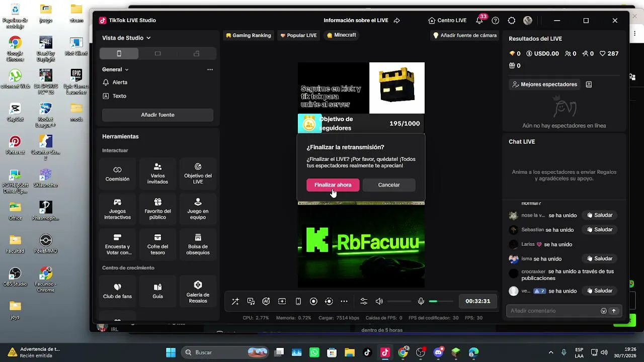
Task: Mute the speaker output
Action: point(379,301)
